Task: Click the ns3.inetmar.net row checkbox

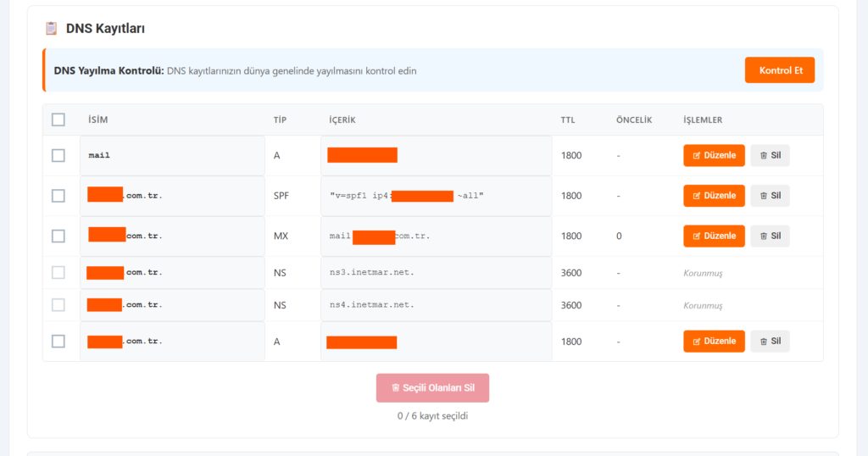Action: (58, 272)
